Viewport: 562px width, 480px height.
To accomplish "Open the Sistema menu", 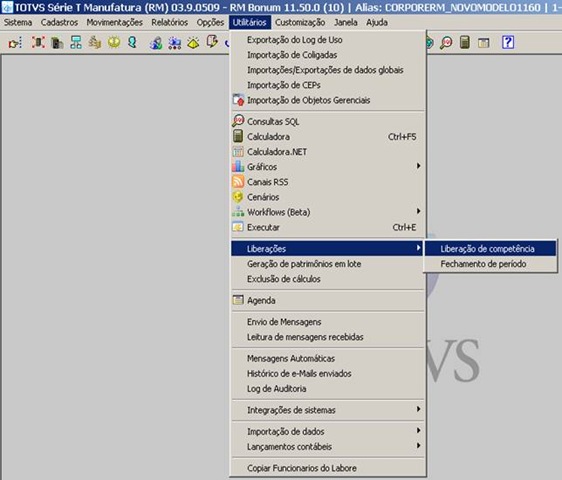I will (18, 22).
